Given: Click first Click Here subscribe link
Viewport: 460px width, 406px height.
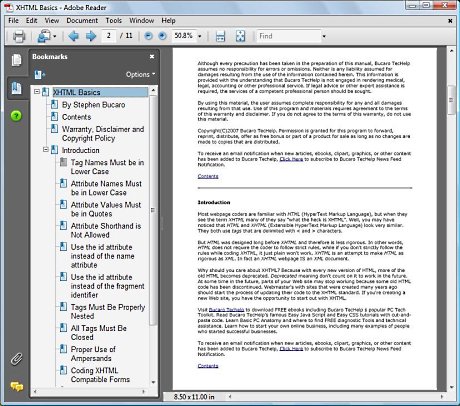Looking at the screenshot, I should (291, 159).
